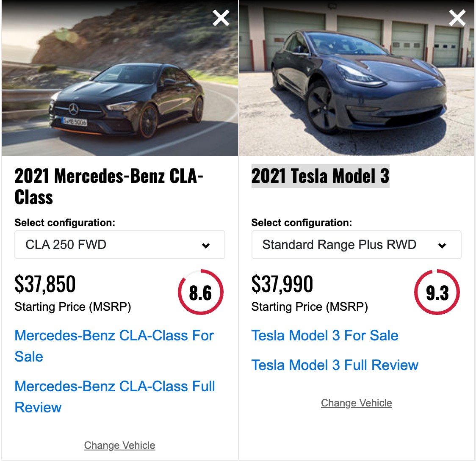476x464 pixels.
Task: Click the Tesla Select configuration label
Action: (302, 223)
